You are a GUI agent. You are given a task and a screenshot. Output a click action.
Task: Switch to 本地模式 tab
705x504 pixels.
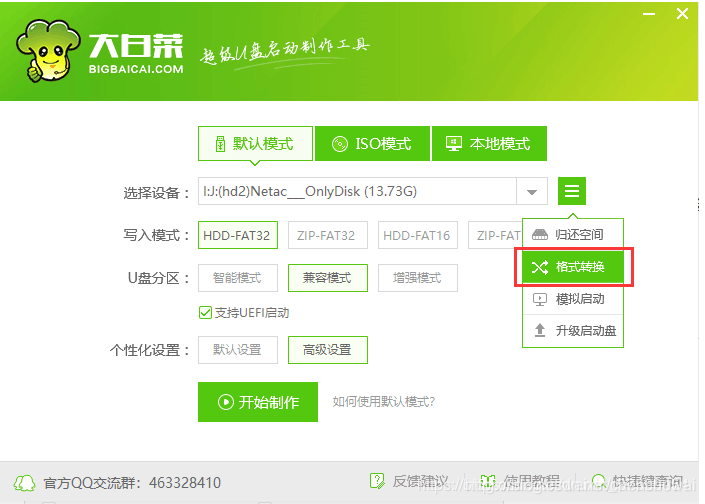coord(489,144)
